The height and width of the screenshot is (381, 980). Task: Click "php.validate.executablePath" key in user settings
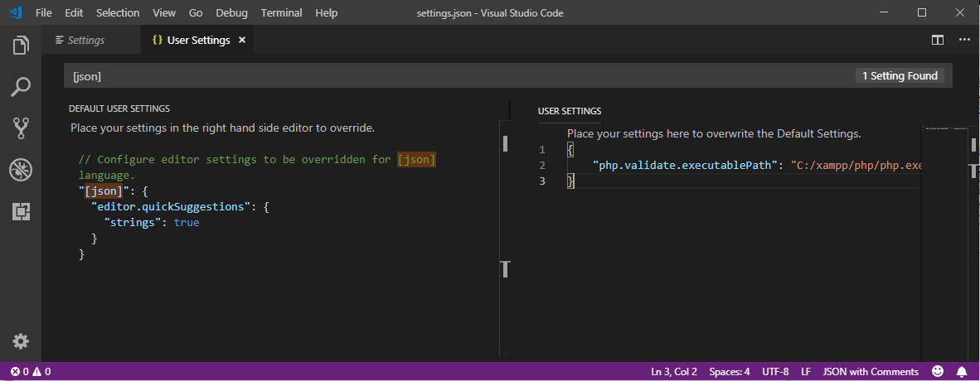(686, 166)
